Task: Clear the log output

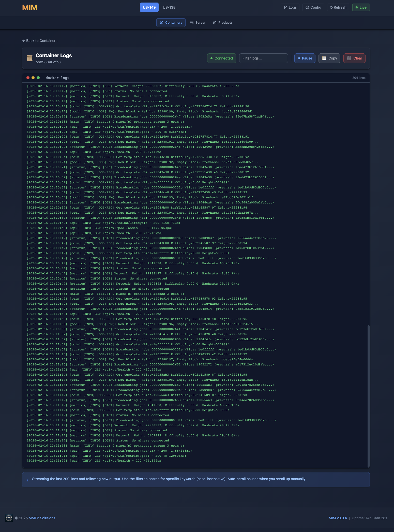Action: tap(354, 58)
